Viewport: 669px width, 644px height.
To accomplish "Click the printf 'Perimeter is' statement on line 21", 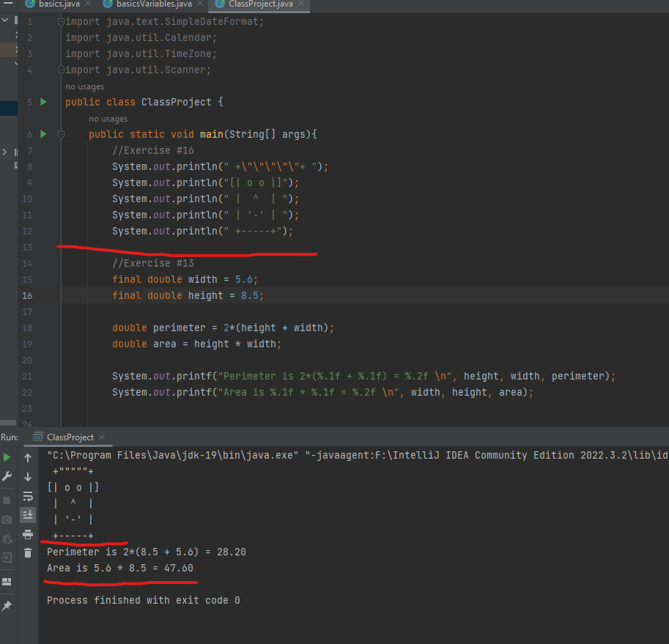I will coord(363,376).
